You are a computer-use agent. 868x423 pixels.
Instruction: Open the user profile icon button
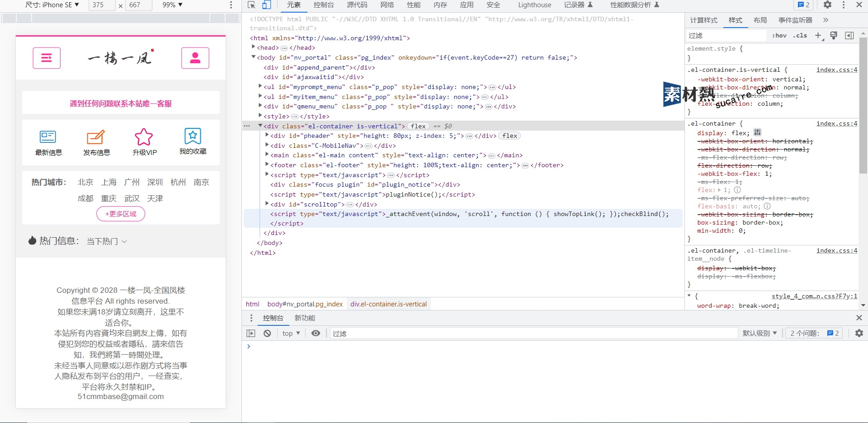(x=195, y=58)
